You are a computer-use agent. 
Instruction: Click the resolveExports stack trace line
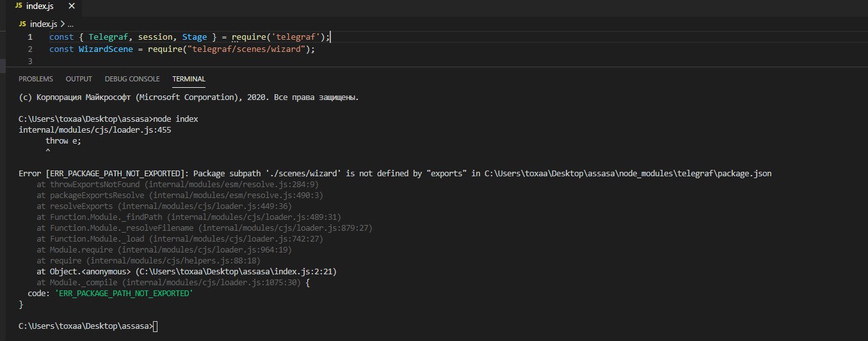[x=165, y=206]
